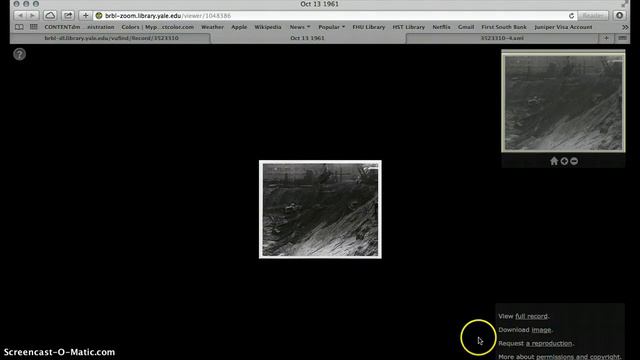Go back with Safari back arrow
Viewport: 640px width, 360px height.
tap(20, 16)
